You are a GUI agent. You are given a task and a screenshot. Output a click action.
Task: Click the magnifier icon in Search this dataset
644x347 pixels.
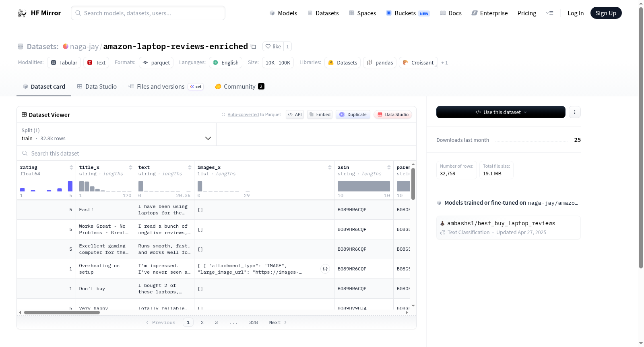coord(25,153)
